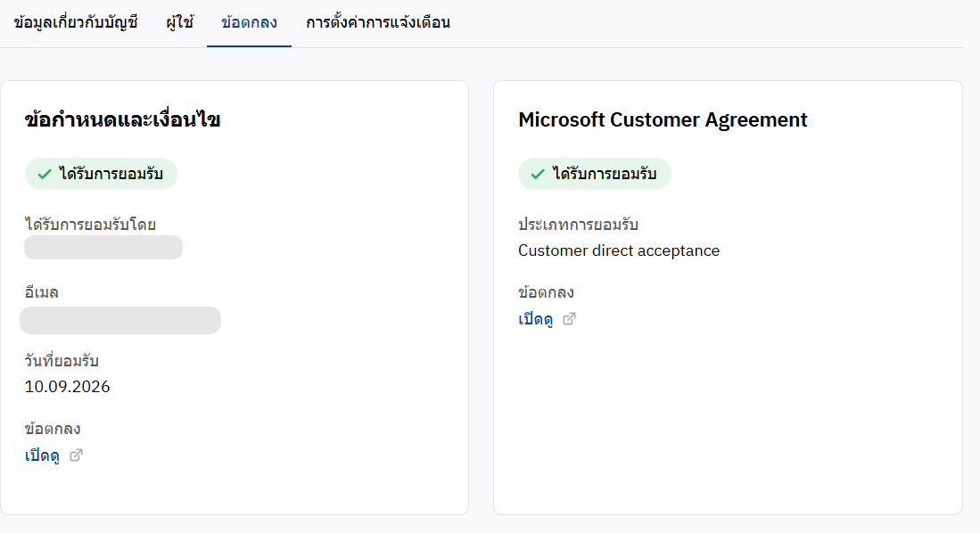This screenshot has width=980, height=533.
Task: Click green checkmark in Microsoft Customer Agreement badge
Action: coord(538,174)
